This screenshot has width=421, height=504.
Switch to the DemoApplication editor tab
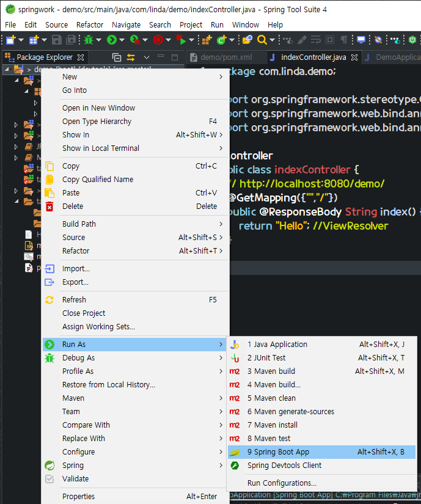pos(392,57)
